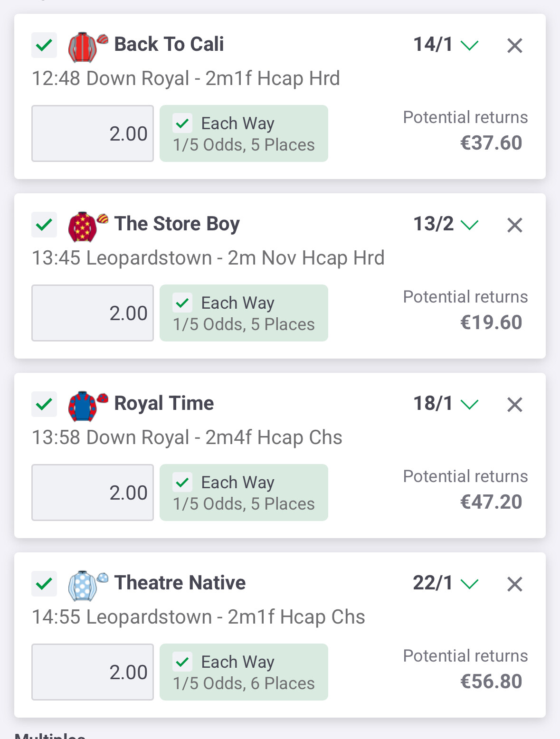Open the 14/1 odds dropdown

(469, 46)
